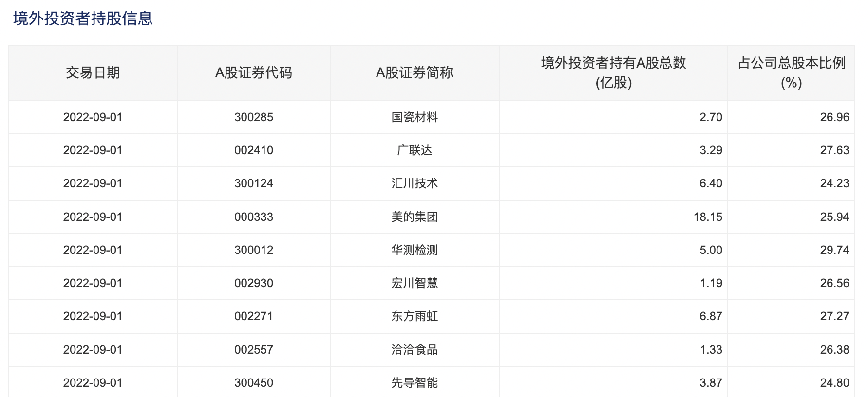This screenshot has height=397, width=868.
Task: Select the 国瓷材料 stock name
Action: pyautogui.click(x=415, y=117)
